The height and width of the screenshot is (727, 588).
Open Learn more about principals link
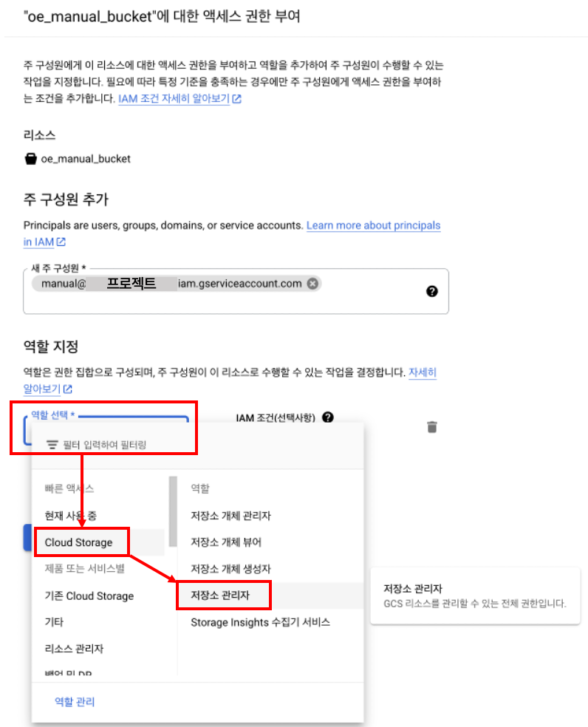373,225
